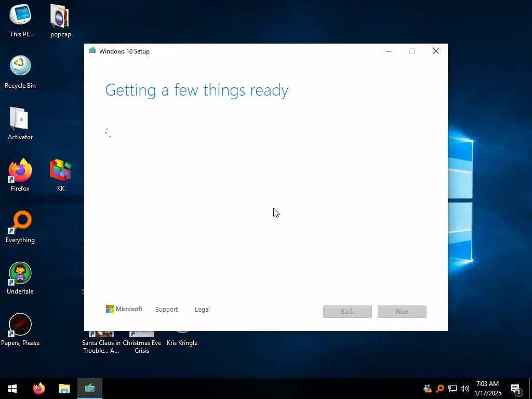Open the clock showing 7:03 AM
This screenshot has width=532, height=399.
click(x=487, y=389)
